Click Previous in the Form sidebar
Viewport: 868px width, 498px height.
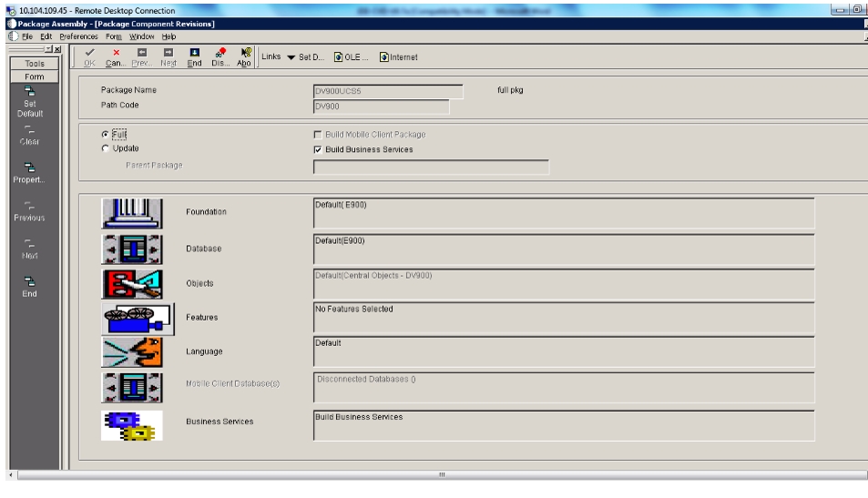30,211
